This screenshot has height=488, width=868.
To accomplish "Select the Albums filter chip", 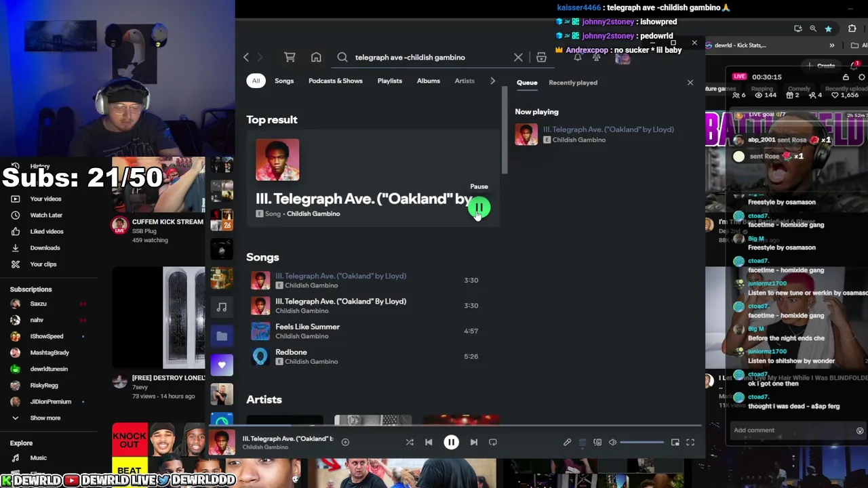I will click(x=429, y=81).
